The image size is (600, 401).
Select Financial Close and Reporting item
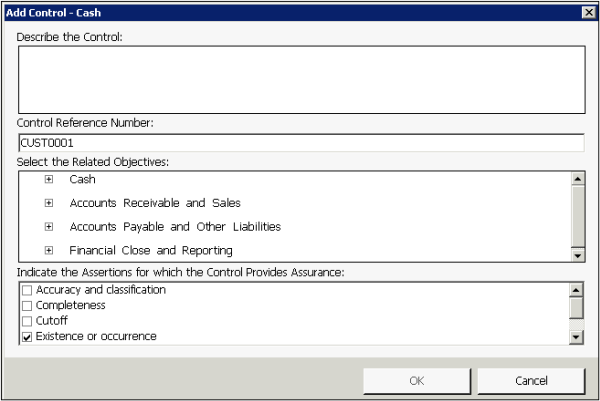151,250
